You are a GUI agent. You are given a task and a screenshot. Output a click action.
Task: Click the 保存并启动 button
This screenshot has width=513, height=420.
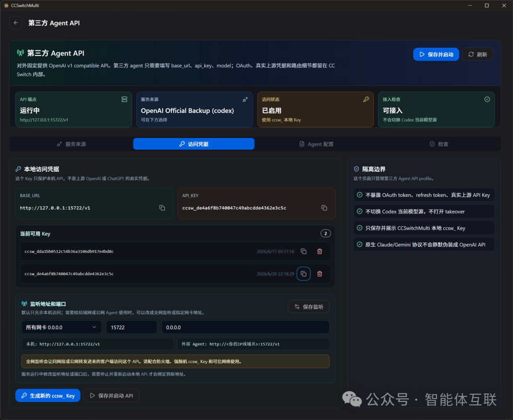click(x=436, y=54)
